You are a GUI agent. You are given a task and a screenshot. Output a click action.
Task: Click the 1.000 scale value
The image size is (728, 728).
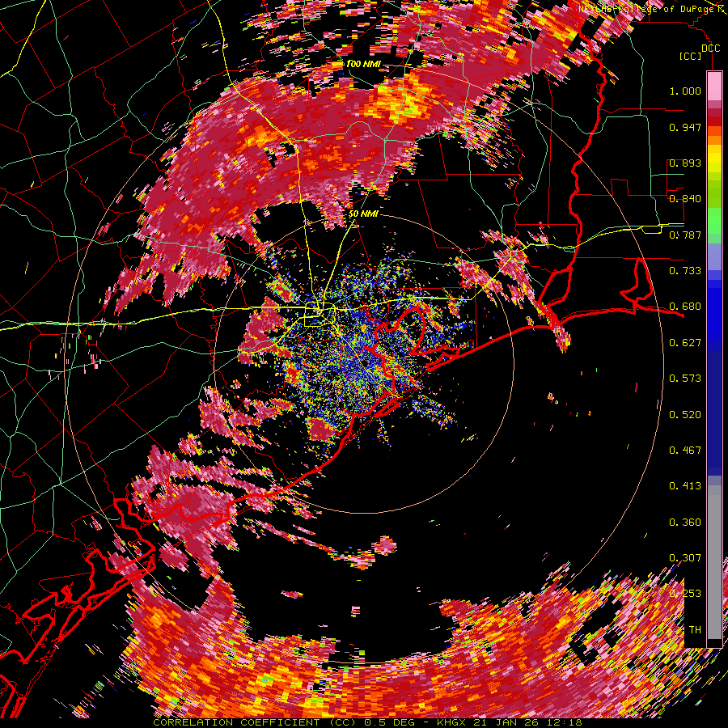[685, 91]
